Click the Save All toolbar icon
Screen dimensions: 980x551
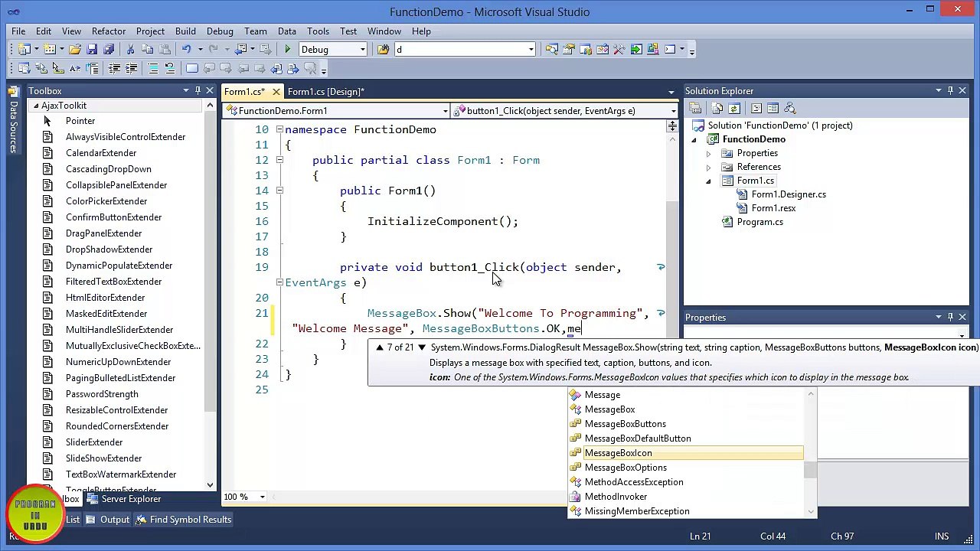coord(109,49)
